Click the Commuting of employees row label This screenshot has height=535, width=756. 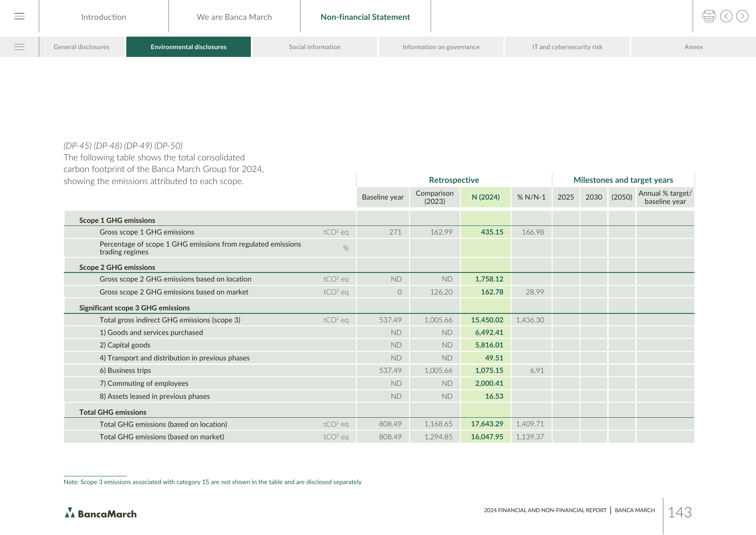pyautogui.click(x=144, y=383)
